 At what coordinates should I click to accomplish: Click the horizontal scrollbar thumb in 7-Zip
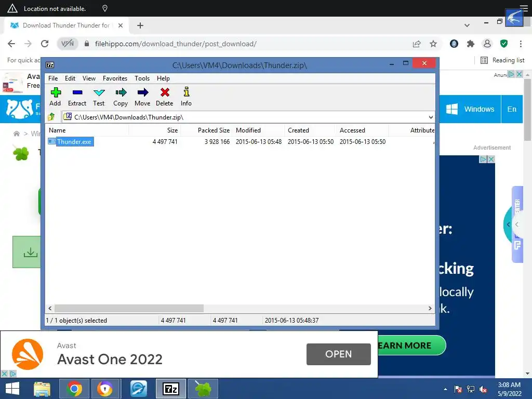[x=129, y=308]
